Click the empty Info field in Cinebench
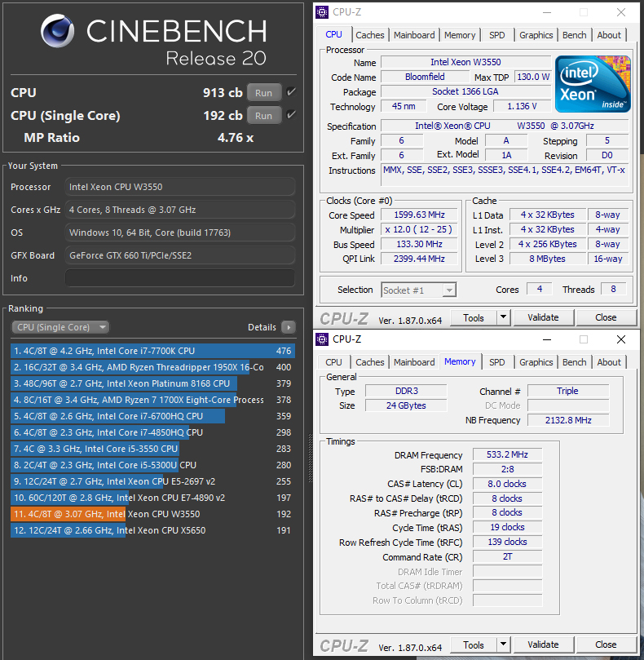The width and height of the screenshot is (644, 660). [180, 278]
